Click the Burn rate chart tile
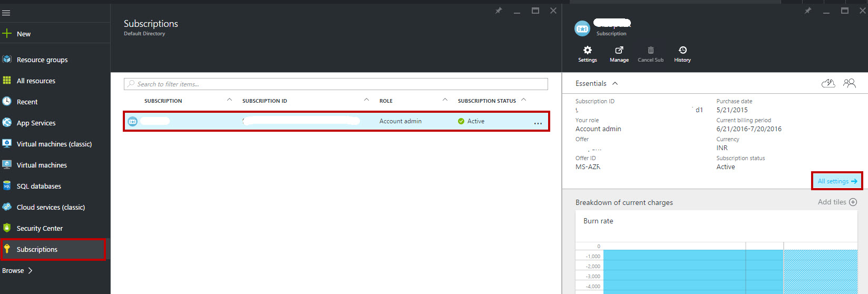 click(x=716, y=252)
